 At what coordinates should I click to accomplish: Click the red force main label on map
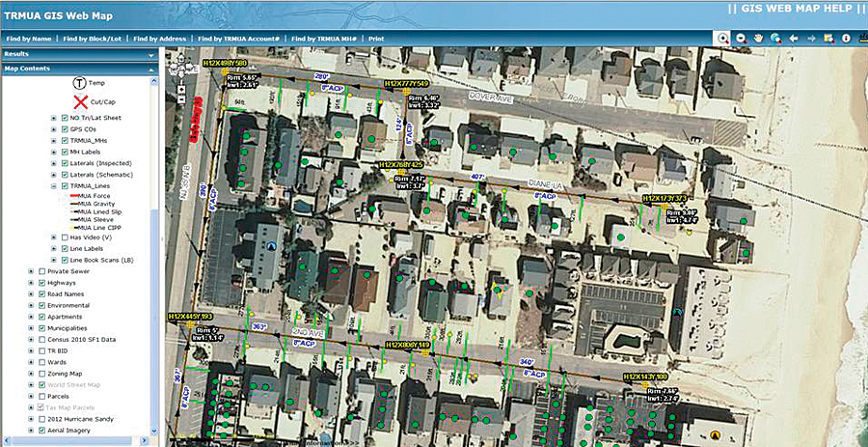tap(197, 120)
